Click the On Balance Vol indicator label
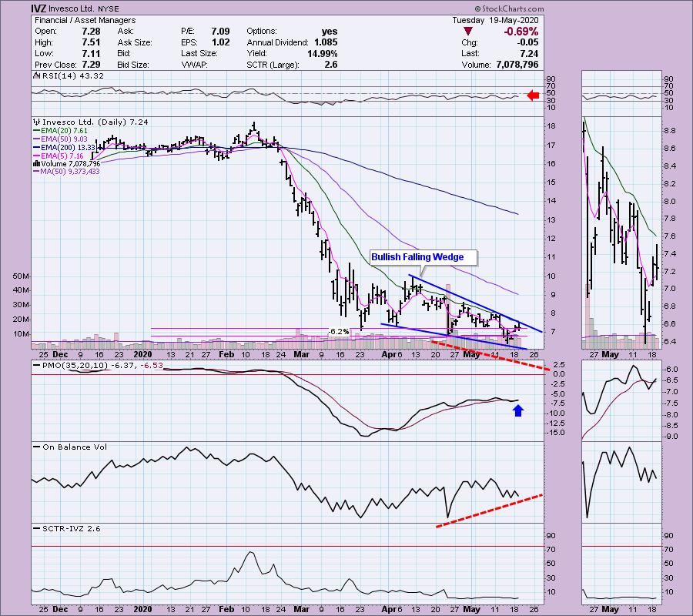 tap(75, 447)
